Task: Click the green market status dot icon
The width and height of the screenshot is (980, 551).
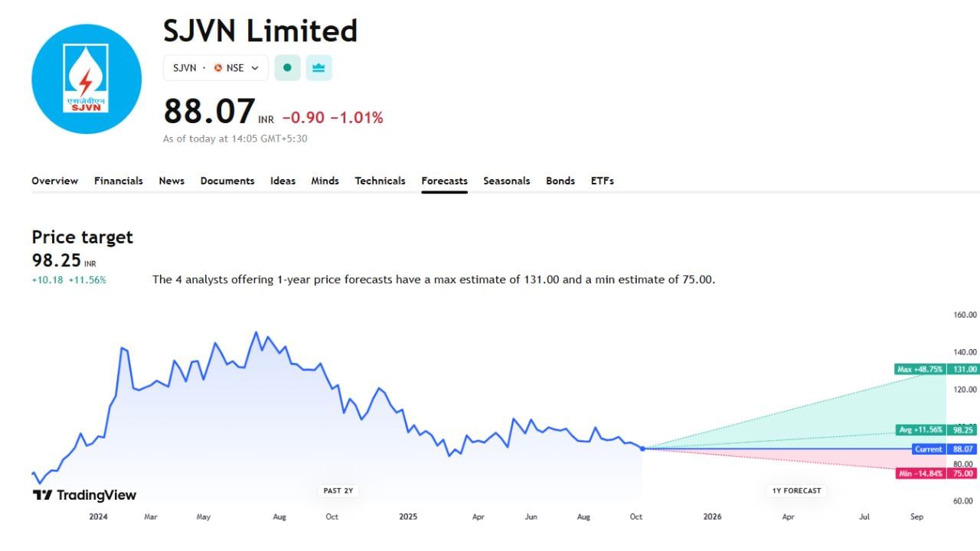Action: (x=287, y=67)
